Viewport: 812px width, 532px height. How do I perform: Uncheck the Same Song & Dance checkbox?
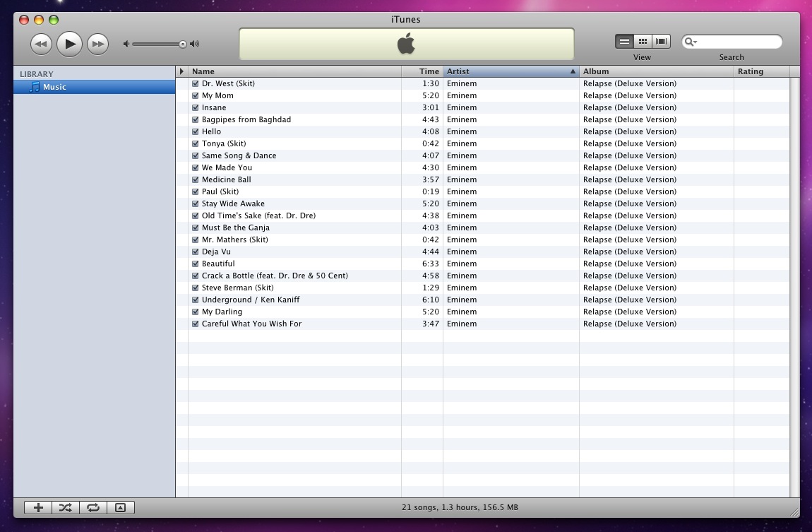click(x=195, y=155)
